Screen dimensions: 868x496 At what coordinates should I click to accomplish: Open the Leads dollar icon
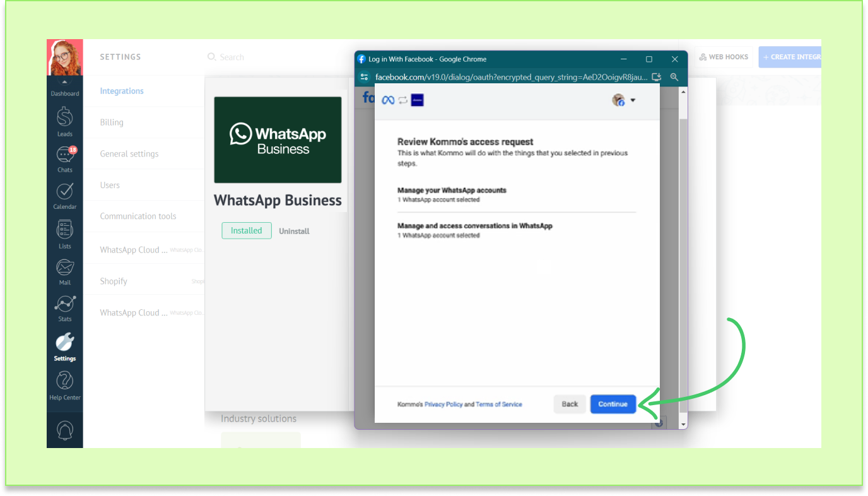pos(65,119)
